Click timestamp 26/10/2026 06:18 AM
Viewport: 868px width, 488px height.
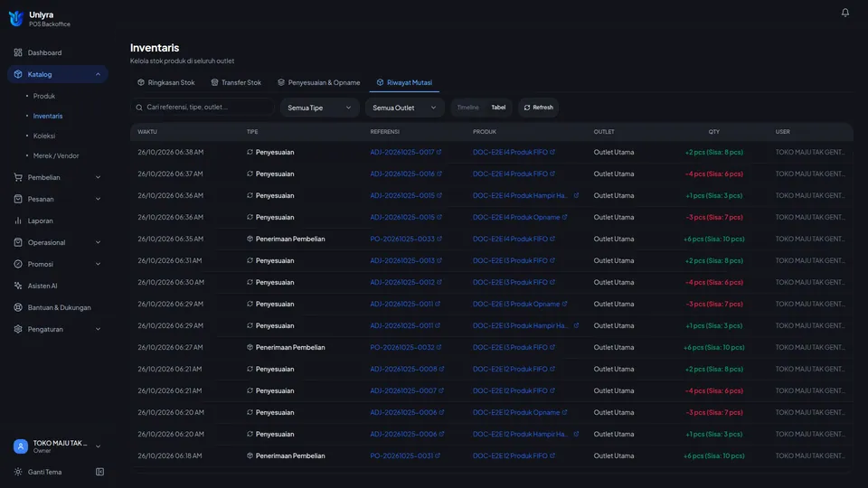click(169, 455)
